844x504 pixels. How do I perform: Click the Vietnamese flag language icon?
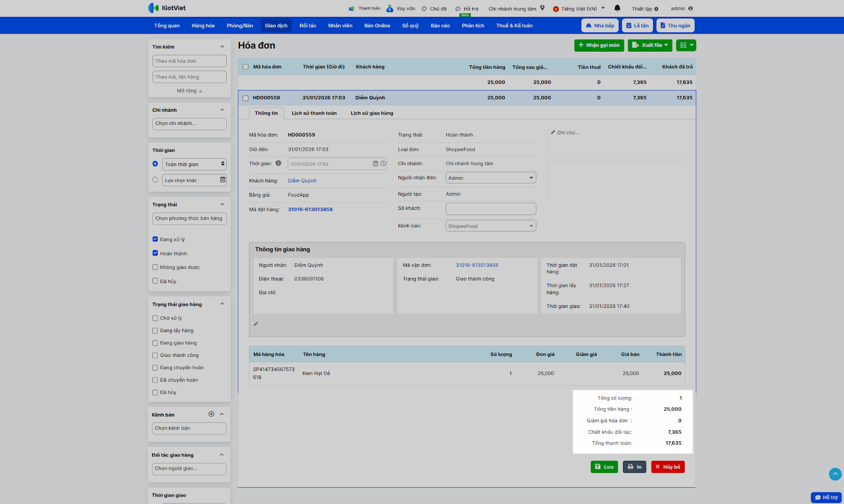click(x=555, y=9)
